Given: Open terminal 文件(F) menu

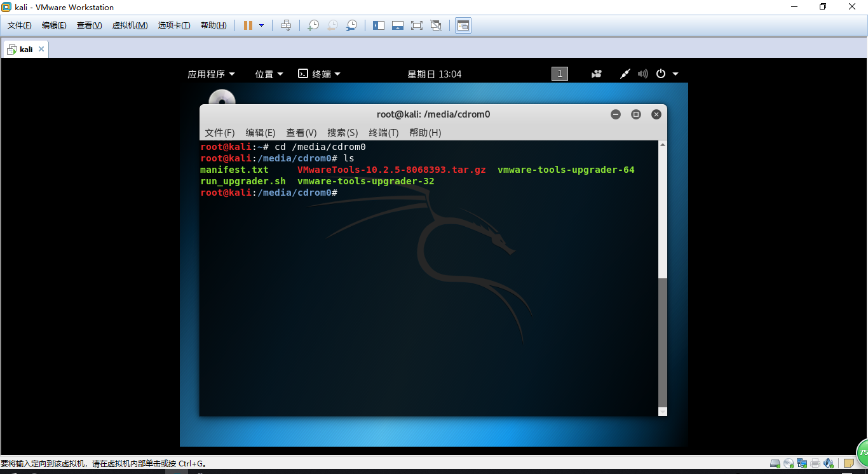Looking at the screenshot, I should tap(220, 133).
